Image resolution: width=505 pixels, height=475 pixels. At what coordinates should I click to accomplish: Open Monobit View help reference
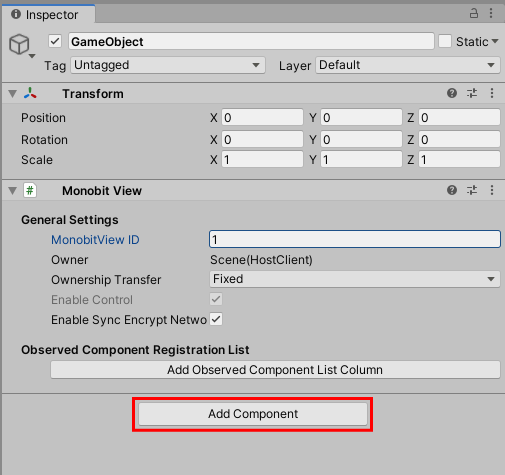coord(452,190)
